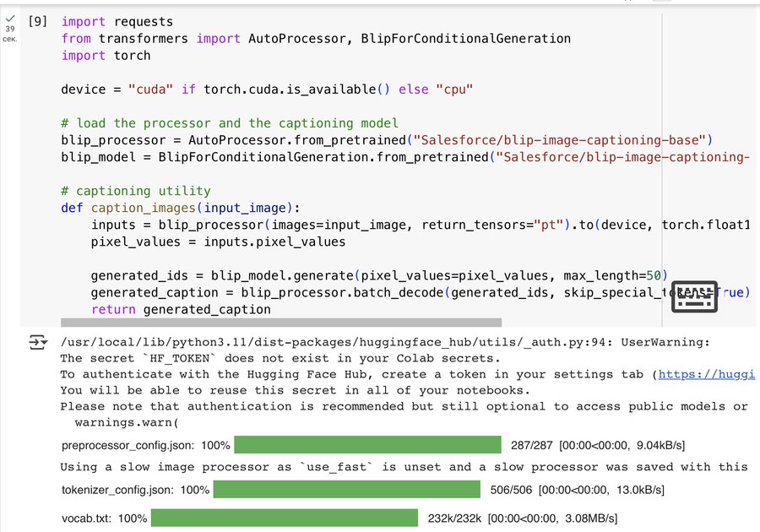The width and height of the screenshot is (760, 532).
Task: Toggle the cell output actions icon
Action: point(38,342)
